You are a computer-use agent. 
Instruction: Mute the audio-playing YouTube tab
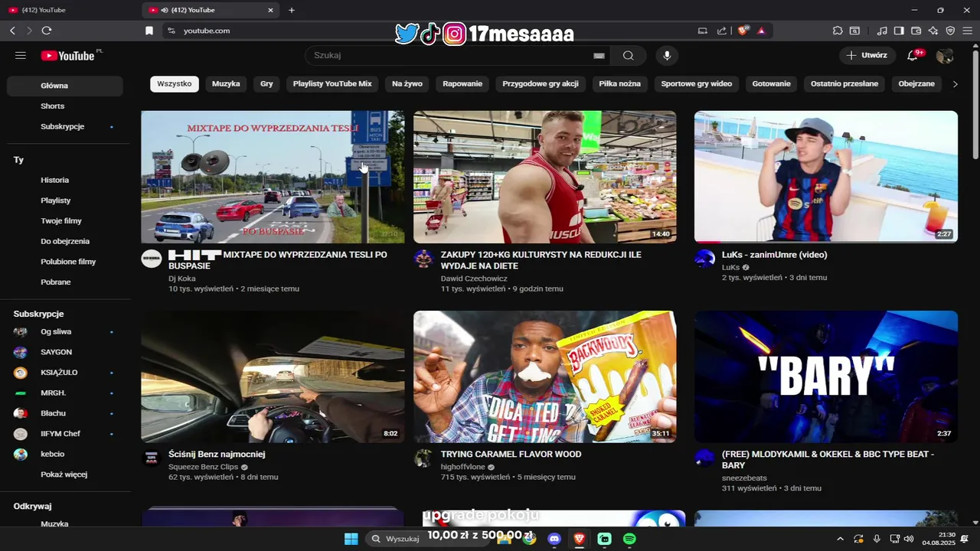tap(165, 10)
